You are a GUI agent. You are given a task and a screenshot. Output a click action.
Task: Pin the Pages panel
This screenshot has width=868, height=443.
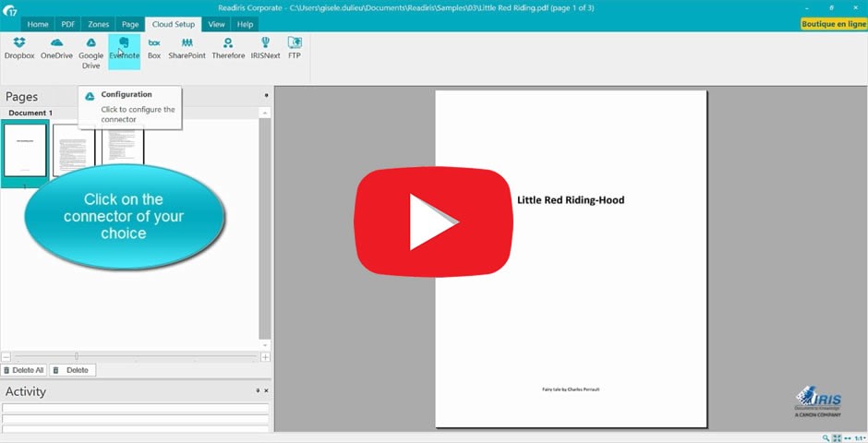266,96
